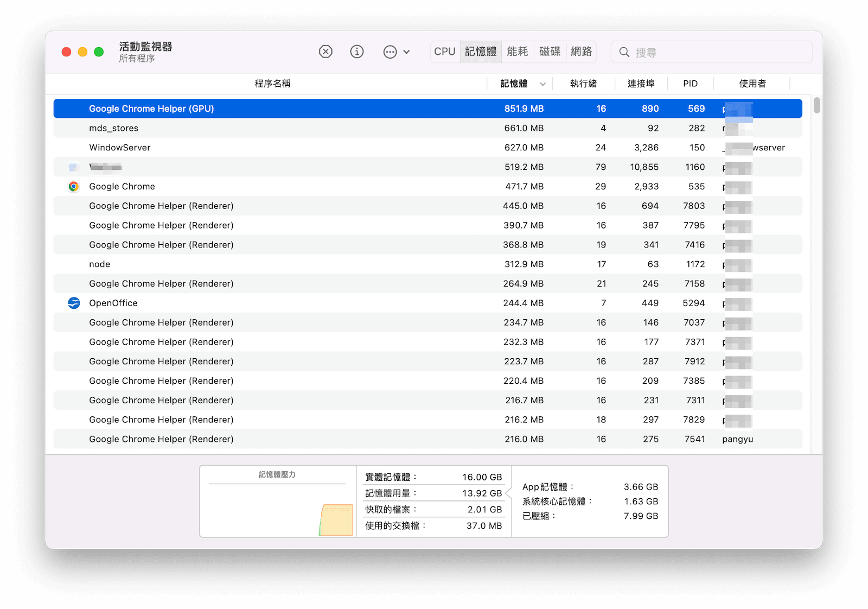Open process info with the (i) icon
Screen dimensions: 868x609
357,52
